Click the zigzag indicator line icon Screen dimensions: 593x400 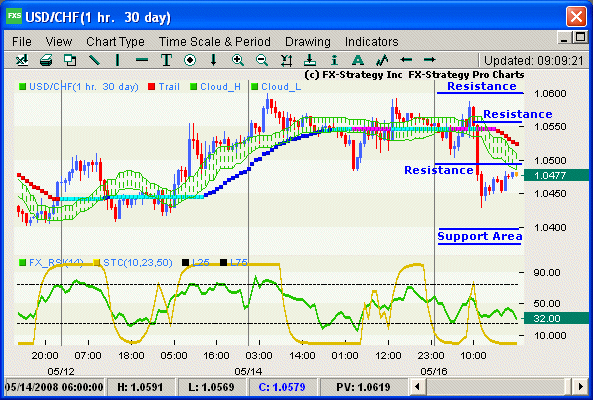tap(382, 60)
